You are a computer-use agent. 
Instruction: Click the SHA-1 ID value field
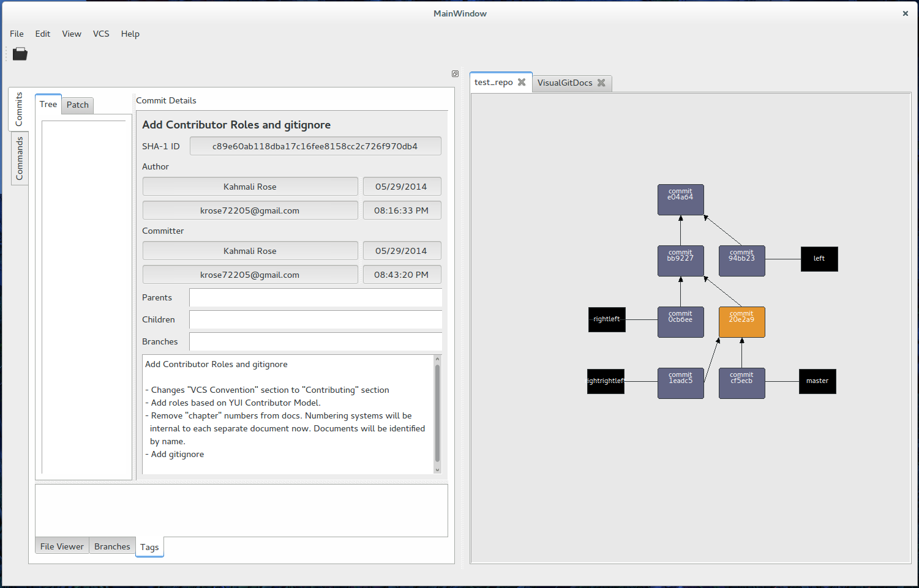coord(315,146)
